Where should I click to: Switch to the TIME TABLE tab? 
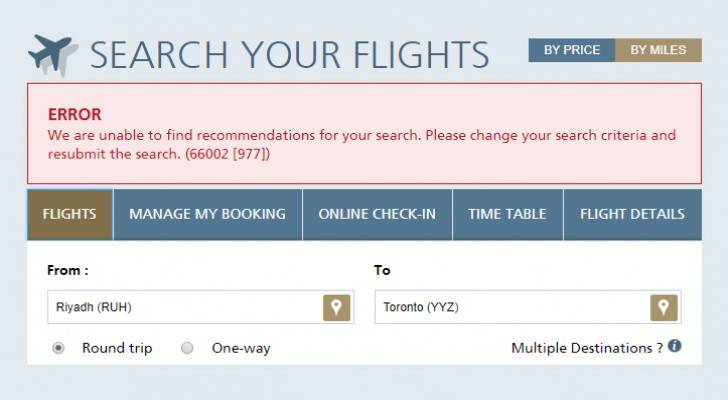(x=507, y=214)
